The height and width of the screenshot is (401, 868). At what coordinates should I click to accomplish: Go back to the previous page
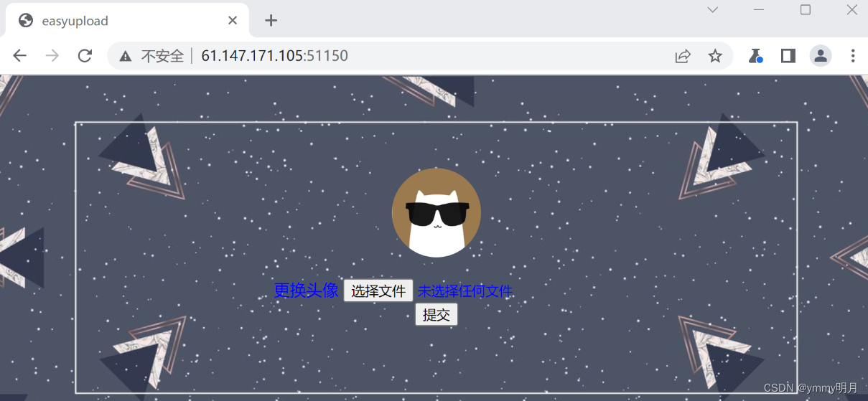point(19,56)
